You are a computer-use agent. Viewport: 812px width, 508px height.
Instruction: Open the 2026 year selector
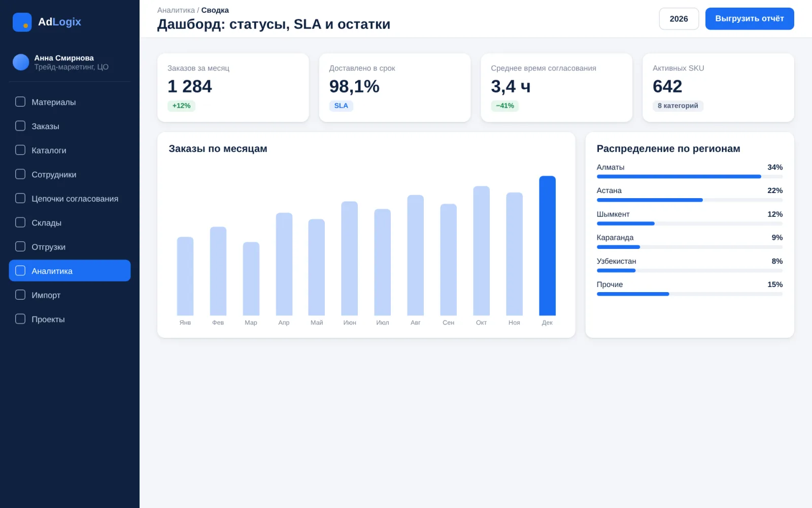point(679,19)
